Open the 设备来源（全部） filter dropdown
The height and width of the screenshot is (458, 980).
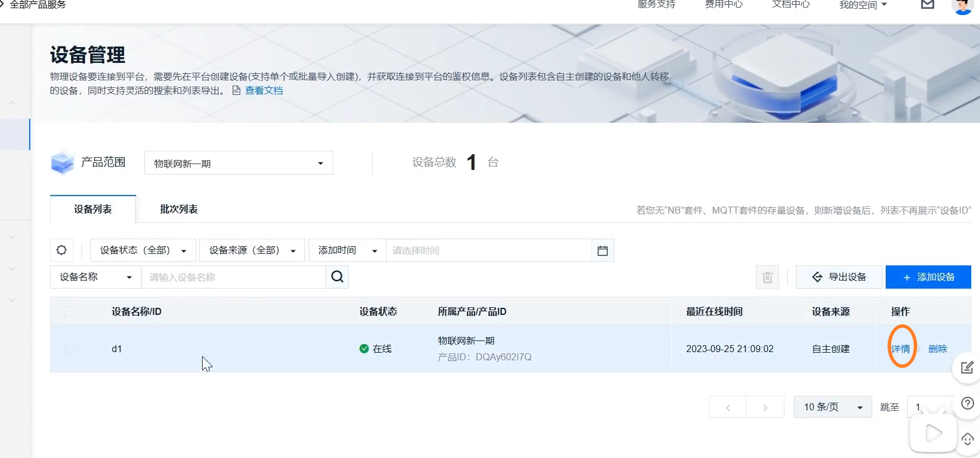point(252,250)
